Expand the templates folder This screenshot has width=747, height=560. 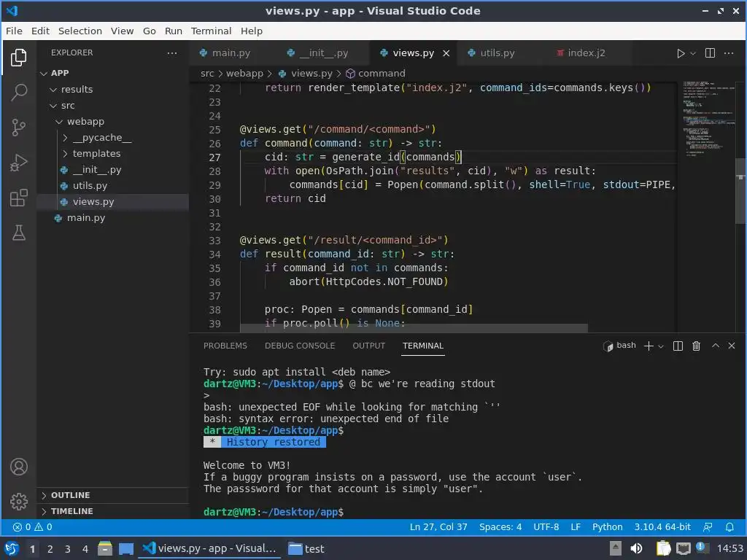click(x=112, y=153)
